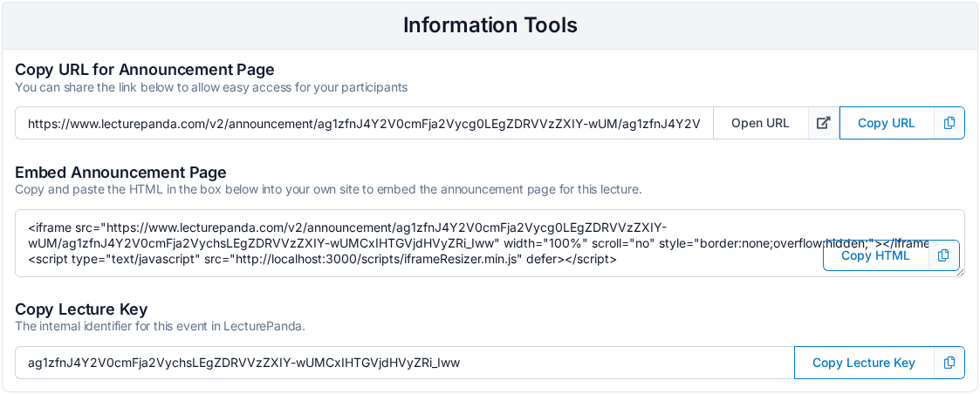
Task: Click the clipboard icon next to Copy URL
Action: [x=949, y=123]
